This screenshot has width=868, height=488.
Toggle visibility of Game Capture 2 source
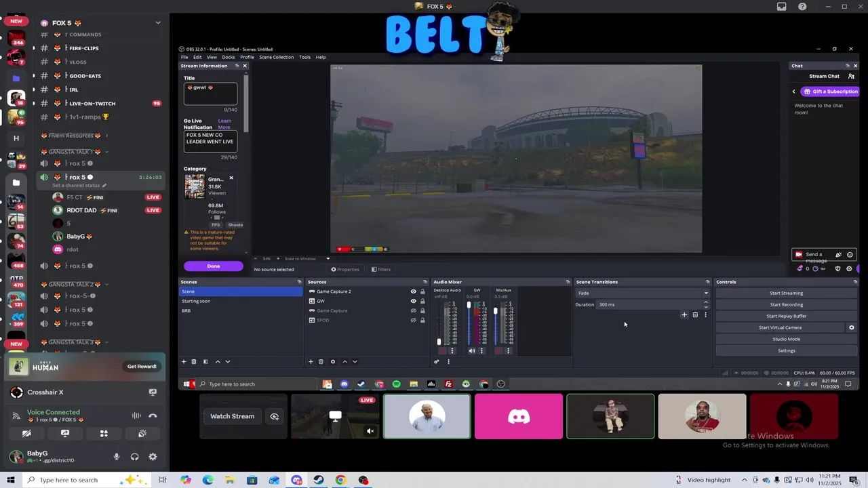click(413, 291)
